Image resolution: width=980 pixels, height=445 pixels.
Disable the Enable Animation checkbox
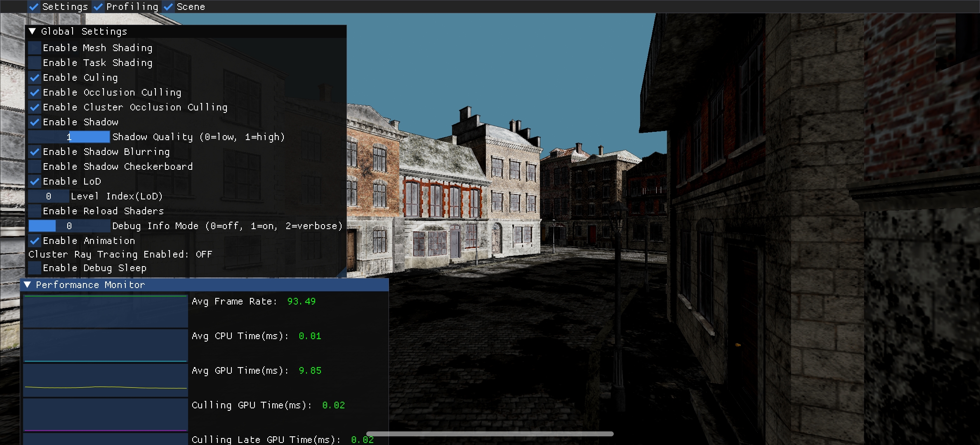coord(35,241)
